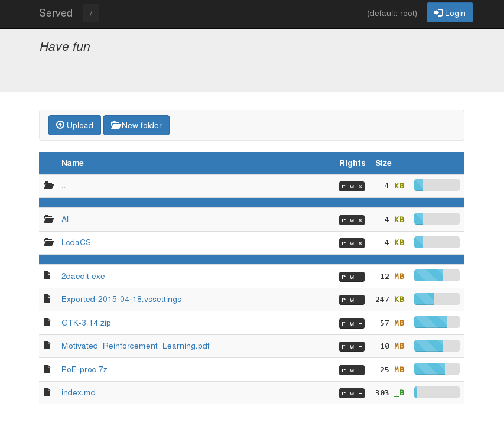
Task: Open the AI folder
Action: pos(65,219)
